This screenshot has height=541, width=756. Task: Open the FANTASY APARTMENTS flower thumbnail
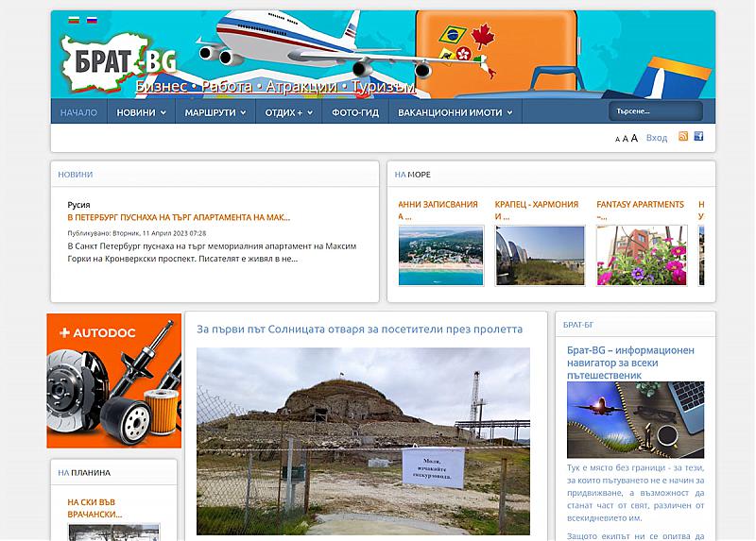pos(642,255)
